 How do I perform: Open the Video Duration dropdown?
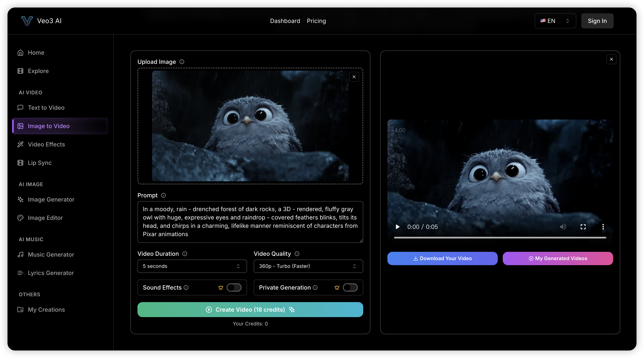click(x=192, y=266)
